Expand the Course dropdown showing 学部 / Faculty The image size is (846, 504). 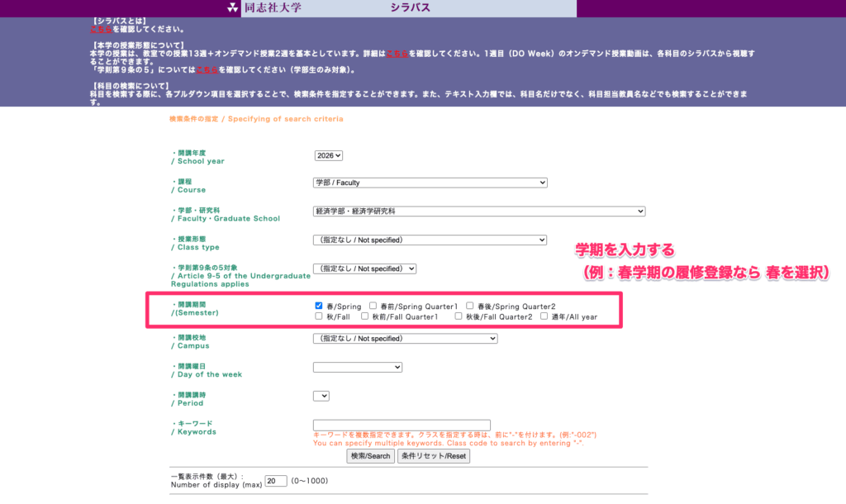coord(430,183)
